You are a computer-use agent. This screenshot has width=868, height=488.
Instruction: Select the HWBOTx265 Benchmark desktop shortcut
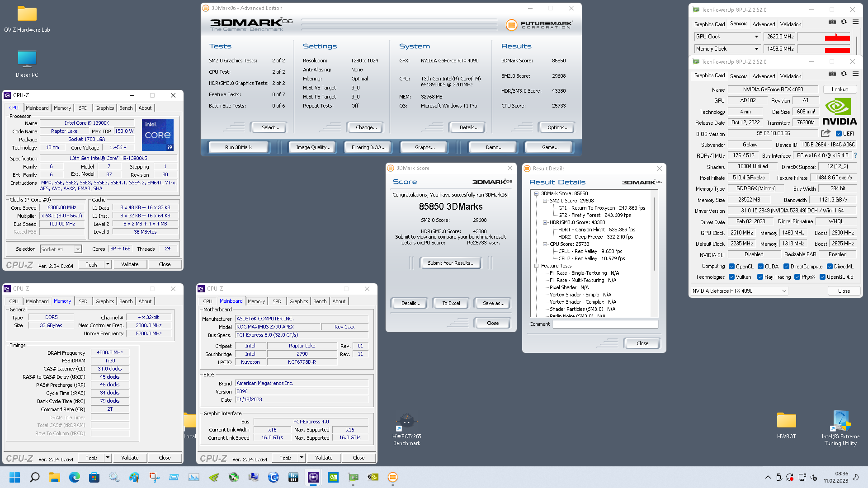pos(406,430)
